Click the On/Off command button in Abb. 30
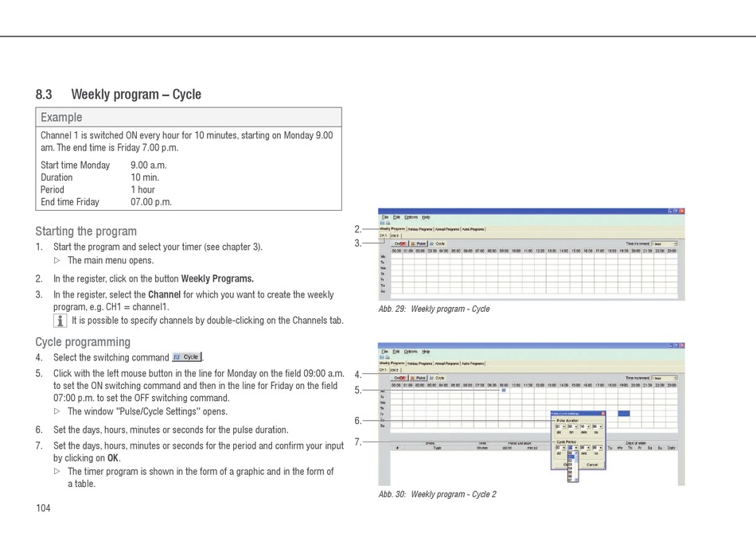This screenshot has width=756, height=533. 399,378
